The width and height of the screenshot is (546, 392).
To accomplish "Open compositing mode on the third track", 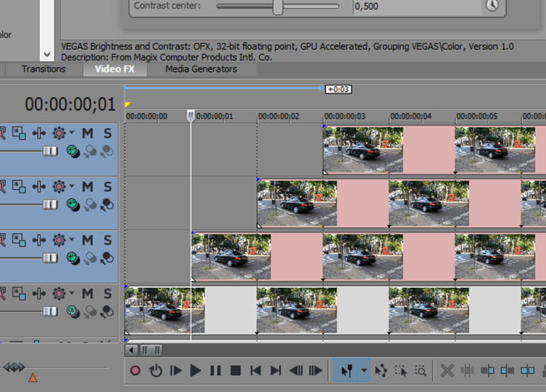I will click(x=73, y=258).
